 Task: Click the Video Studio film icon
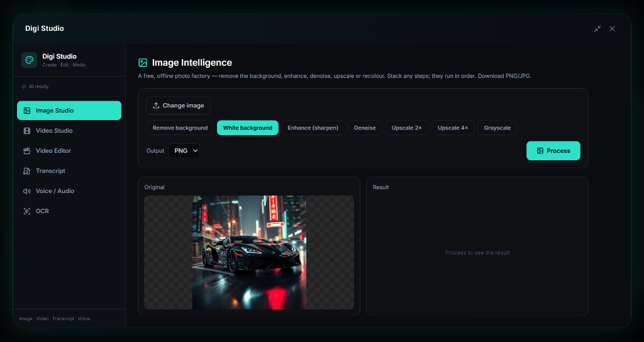(27, 131)
